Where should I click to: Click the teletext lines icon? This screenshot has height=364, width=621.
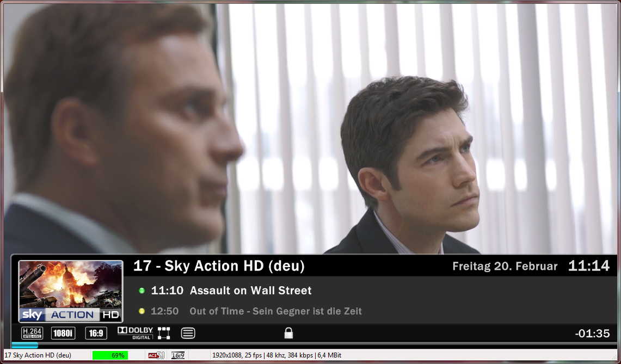188,333
